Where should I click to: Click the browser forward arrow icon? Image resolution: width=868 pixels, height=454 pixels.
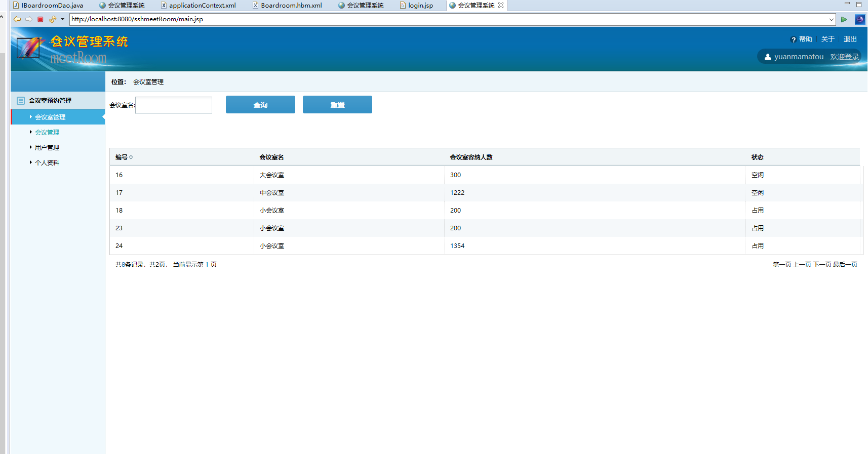coord(29,19)
